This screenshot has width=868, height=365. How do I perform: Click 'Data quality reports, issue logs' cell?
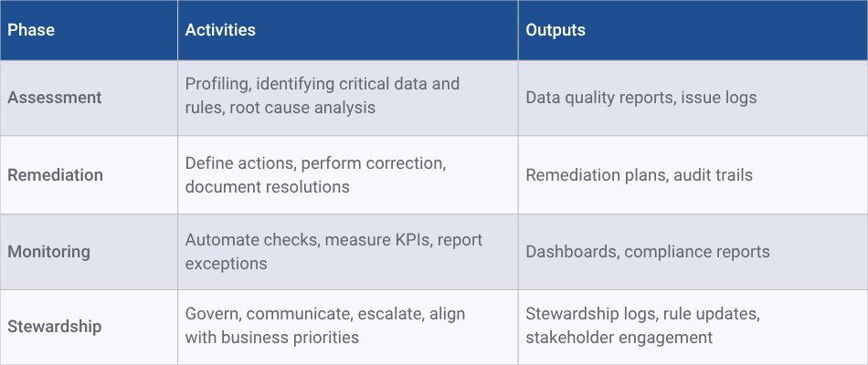pos(641,98)
